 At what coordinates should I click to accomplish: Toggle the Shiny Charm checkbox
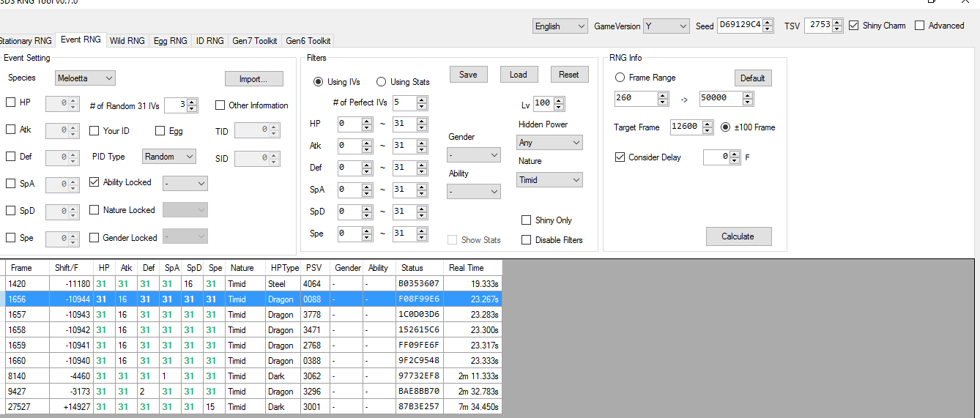click(854, 26)
